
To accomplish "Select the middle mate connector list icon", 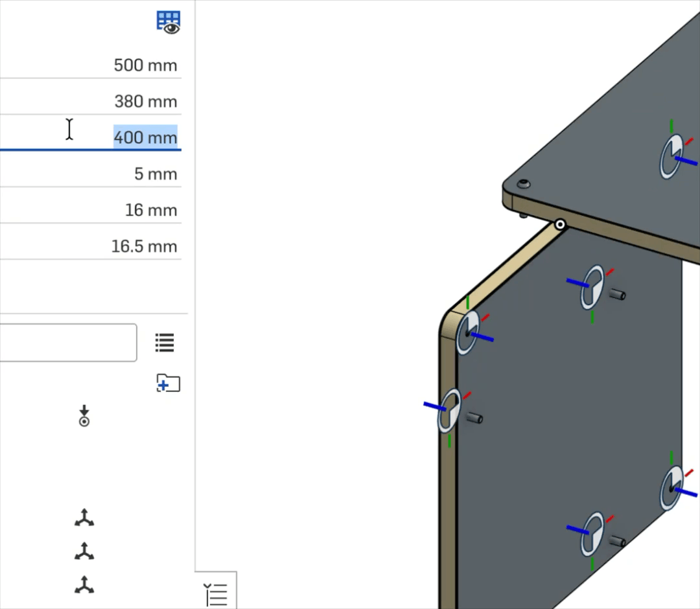I will click(x=84, y=551).
